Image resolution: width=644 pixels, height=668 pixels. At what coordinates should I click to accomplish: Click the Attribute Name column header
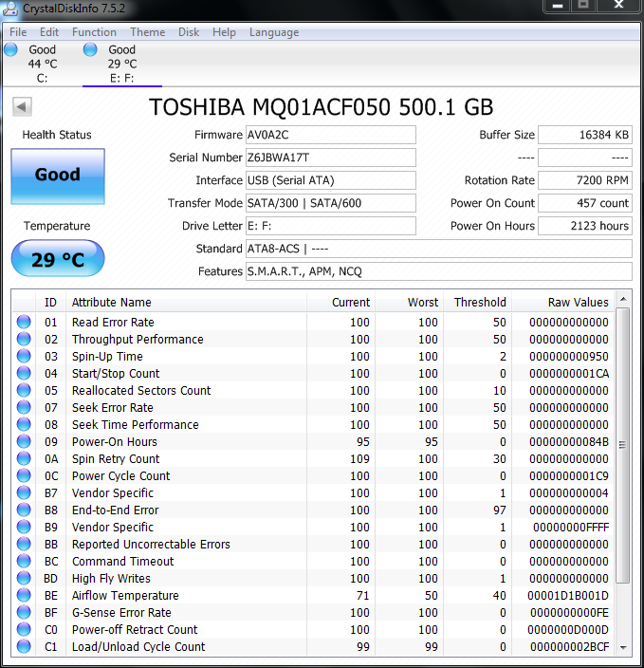point(112,303)
